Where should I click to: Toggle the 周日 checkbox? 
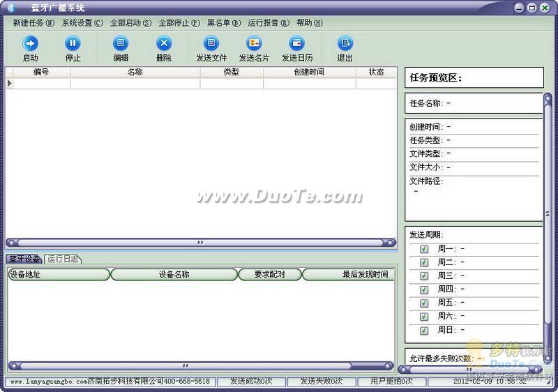coord(424,331)
